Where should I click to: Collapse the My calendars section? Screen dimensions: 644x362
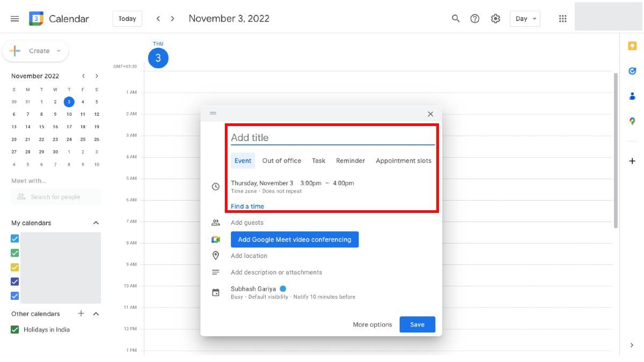pyautogui.click(x=96, y=223)
